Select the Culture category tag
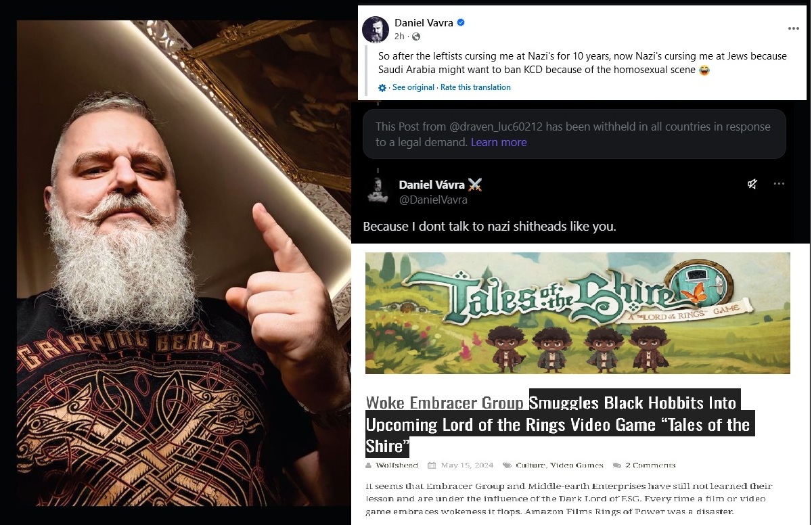Viewport: 812px width, 525px height. tap(531, 465)
